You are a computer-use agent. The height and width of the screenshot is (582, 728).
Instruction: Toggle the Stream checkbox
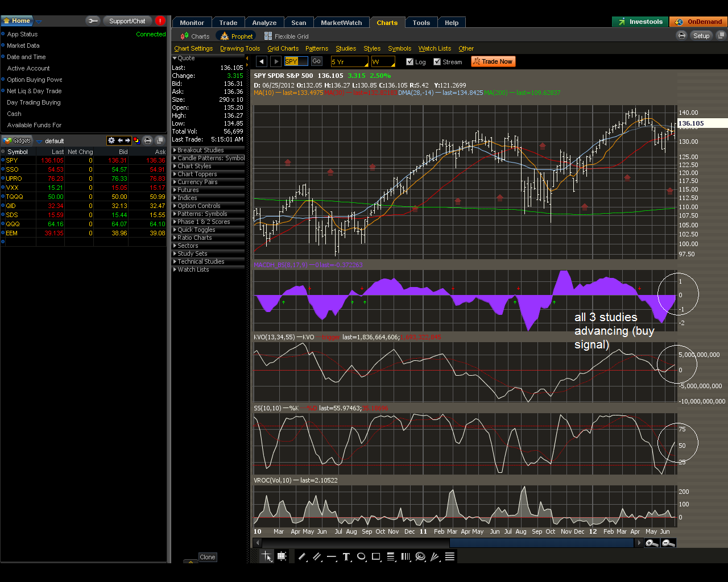pyautogui.click(x=437, y=61)
